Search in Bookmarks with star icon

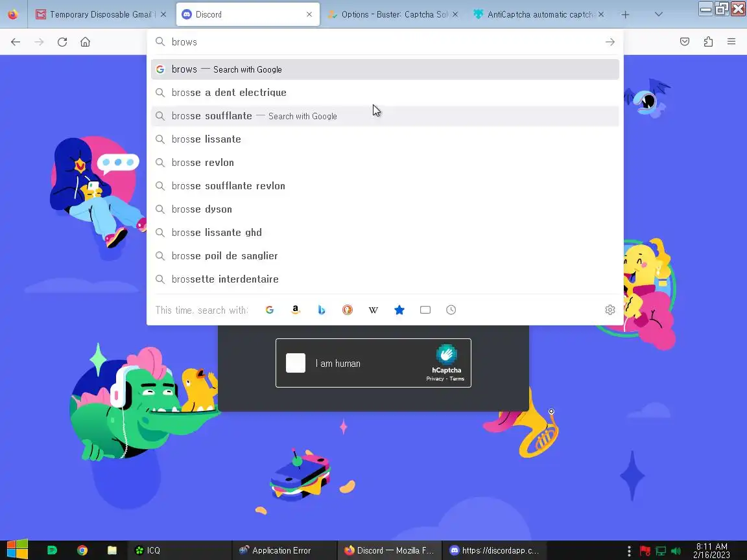click(399, 310)
